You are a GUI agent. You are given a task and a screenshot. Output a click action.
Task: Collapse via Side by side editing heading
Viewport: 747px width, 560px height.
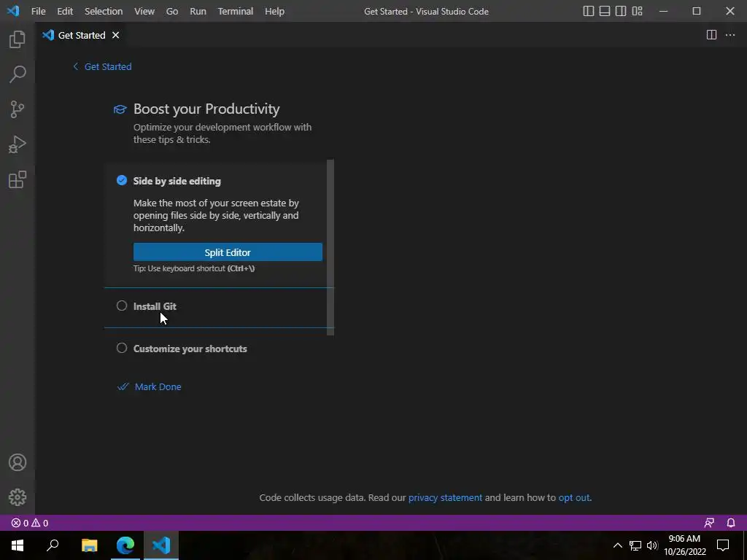click(x=177, y=181)
